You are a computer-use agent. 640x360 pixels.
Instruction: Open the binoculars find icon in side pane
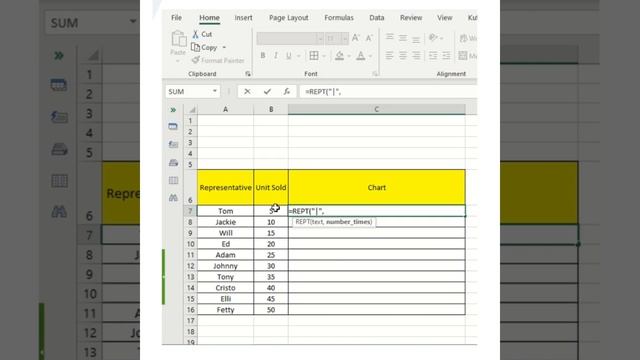(173, 198)
